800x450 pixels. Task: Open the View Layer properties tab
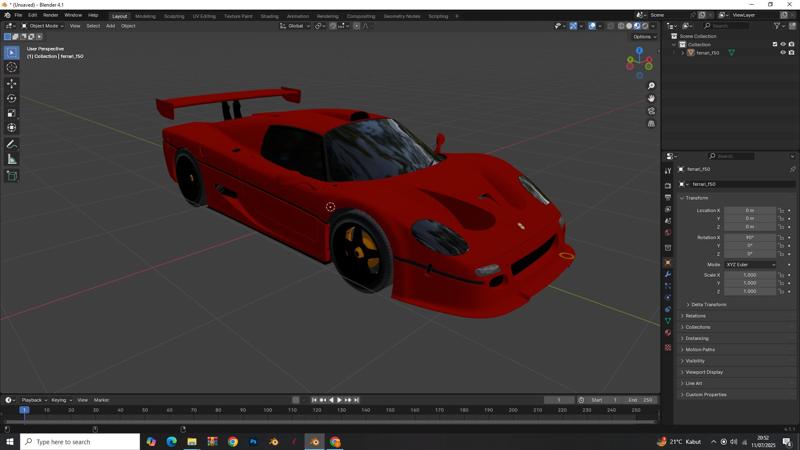(x=668, y=209)
